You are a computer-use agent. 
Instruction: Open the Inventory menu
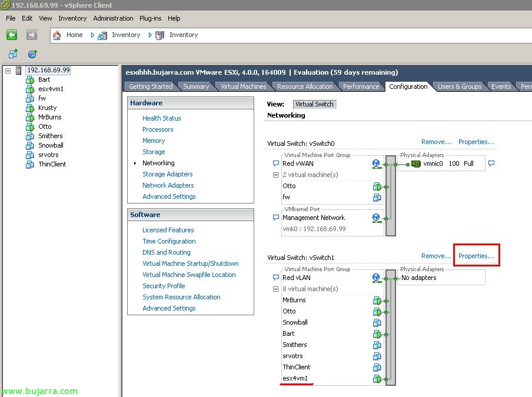pos(72,18)
